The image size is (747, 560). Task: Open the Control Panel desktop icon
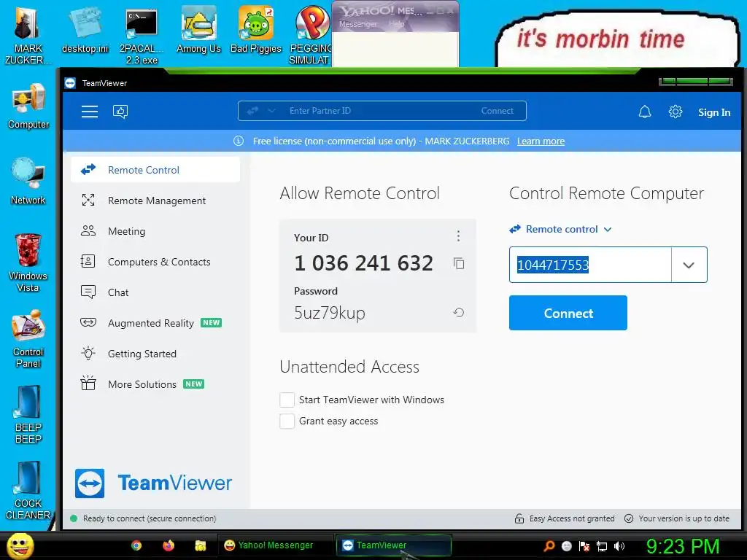click(28, 339)
